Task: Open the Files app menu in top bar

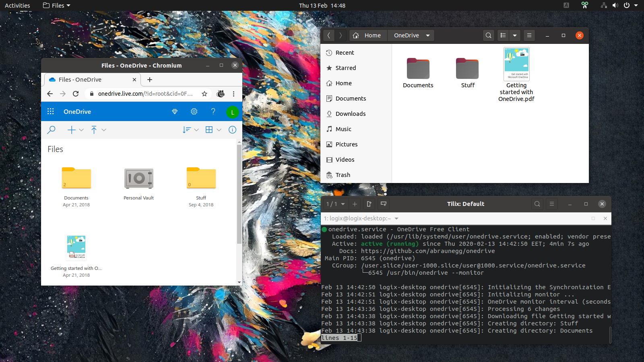Action: pyautogui.click(x=57, y=5)
